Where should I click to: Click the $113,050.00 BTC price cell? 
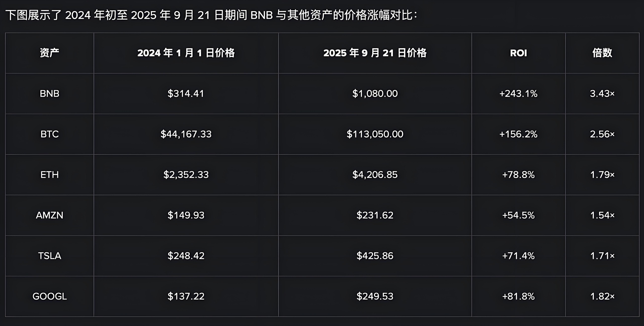(x=375, y=134)
